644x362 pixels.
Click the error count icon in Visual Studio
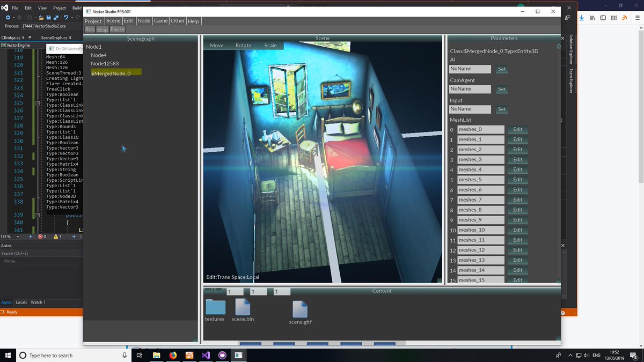point(41,237)
